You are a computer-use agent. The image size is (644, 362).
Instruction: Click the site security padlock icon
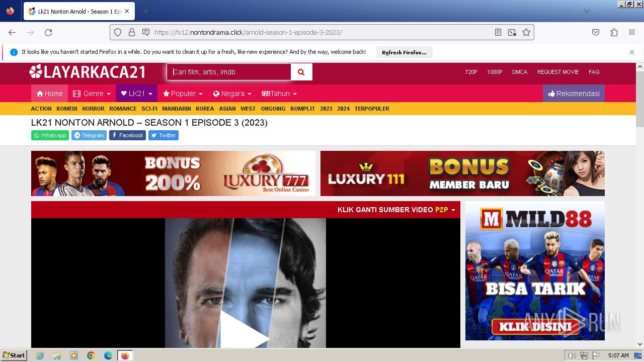pos(132,32)
